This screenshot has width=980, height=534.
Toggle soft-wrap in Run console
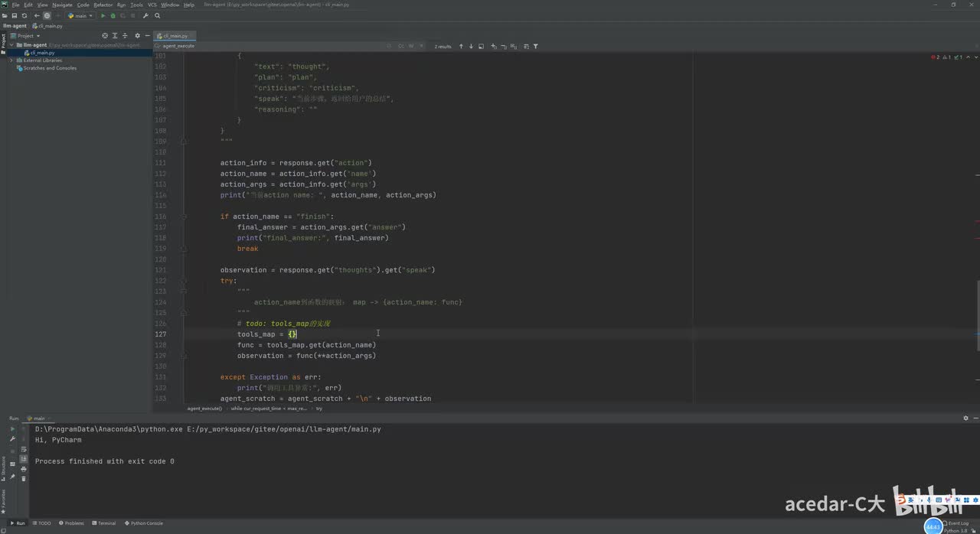[x=24, y=449]
